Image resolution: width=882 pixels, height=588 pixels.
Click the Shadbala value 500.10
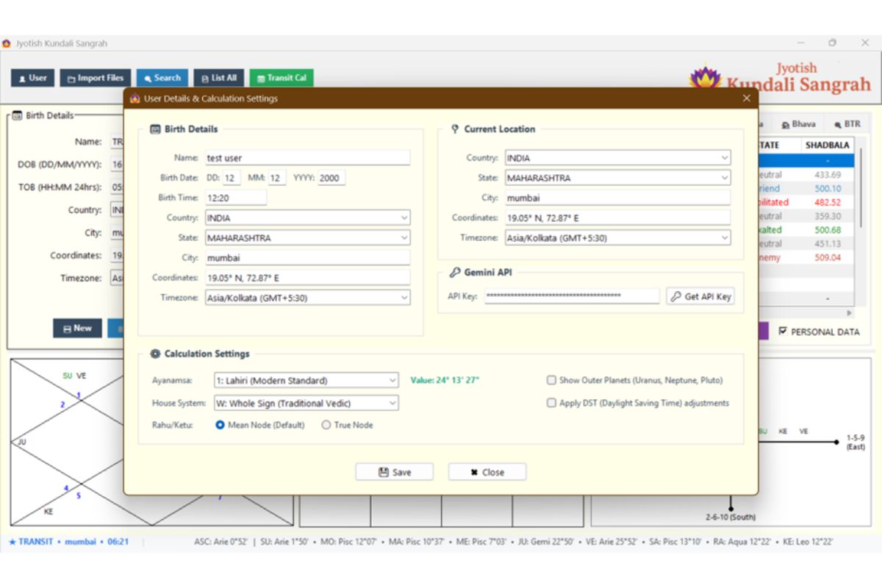(x=828, y=188)
